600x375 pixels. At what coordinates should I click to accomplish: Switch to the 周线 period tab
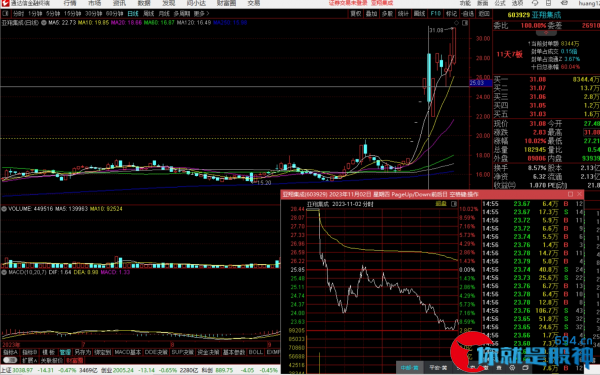[148, 13]
